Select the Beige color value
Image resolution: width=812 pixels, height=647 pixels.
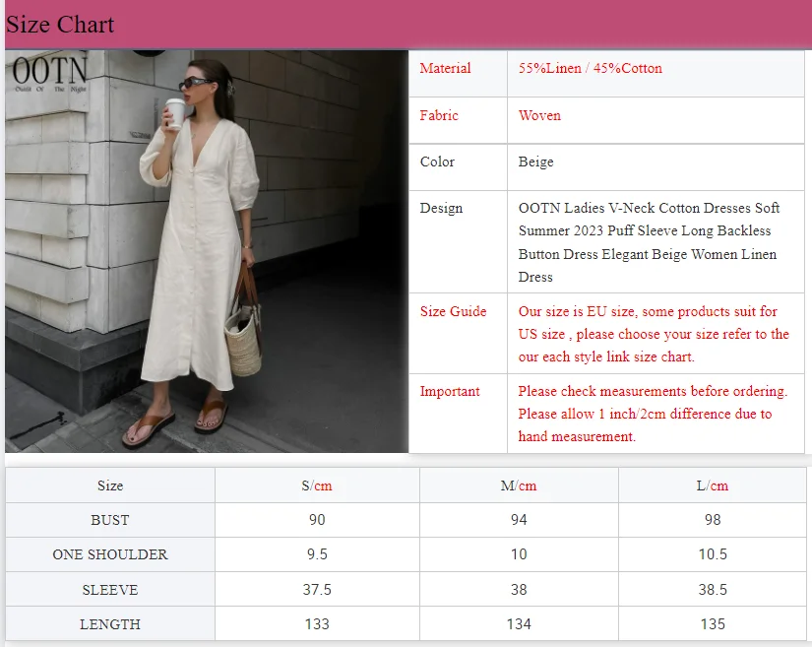535,162
